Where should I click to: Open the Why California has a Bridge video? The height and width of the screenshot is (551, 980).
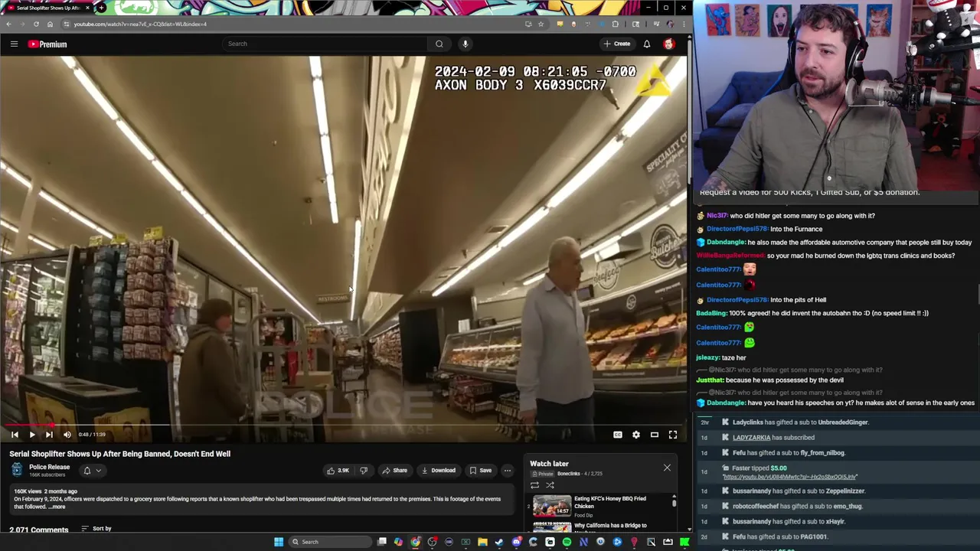pyautogui.click(x=610, y=526)
